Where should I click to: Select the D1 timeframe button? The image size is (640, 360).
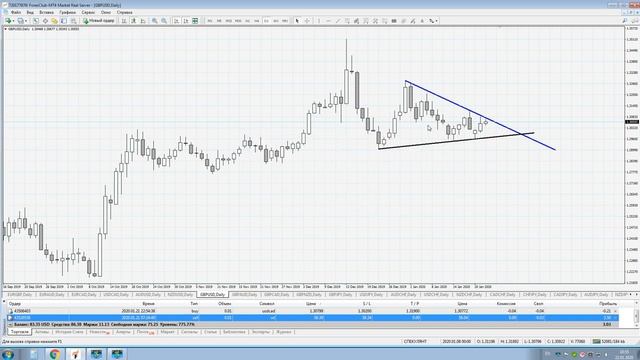tap(266, 21)
